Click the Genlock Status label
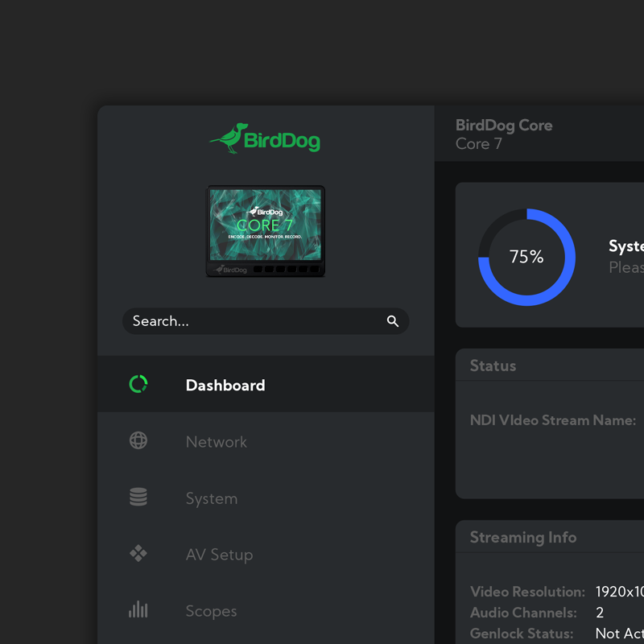Image resolution: width=644 pixels, height=644 pixels. pos(522,634)
